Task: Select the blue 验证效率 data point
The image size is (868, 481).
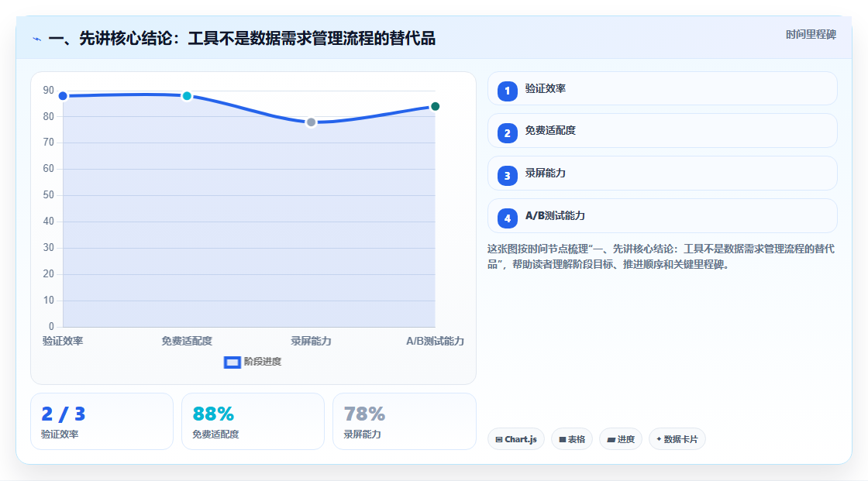Action: click(63, 96)
